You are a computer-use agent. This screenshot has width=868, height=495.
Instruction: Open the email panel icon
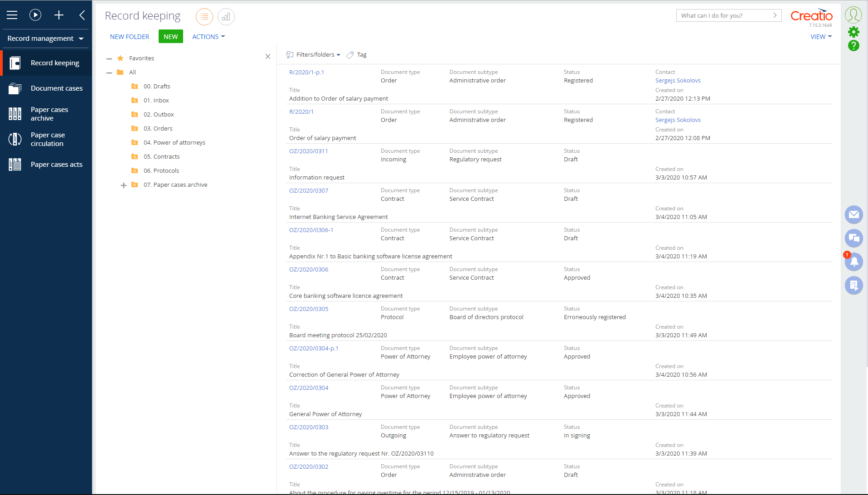pyautogui.click(x=853, y=214)
